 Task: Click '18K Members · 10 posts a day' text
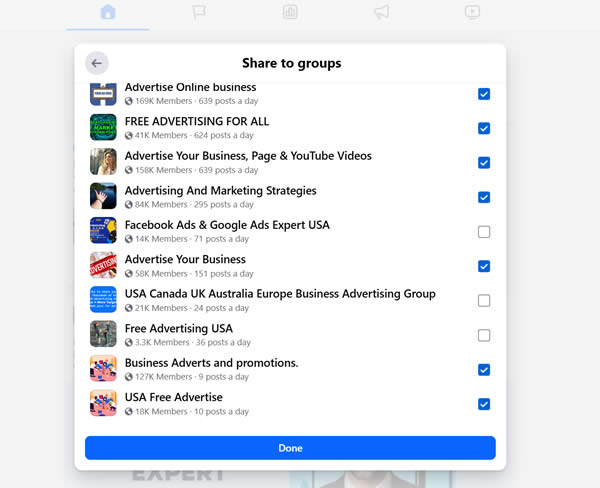[x=192, y=411]
